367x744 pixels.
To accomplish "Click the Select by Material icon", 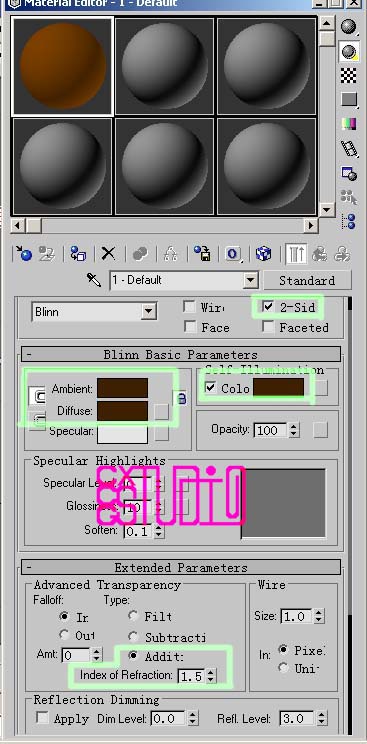I will [349, 197].
